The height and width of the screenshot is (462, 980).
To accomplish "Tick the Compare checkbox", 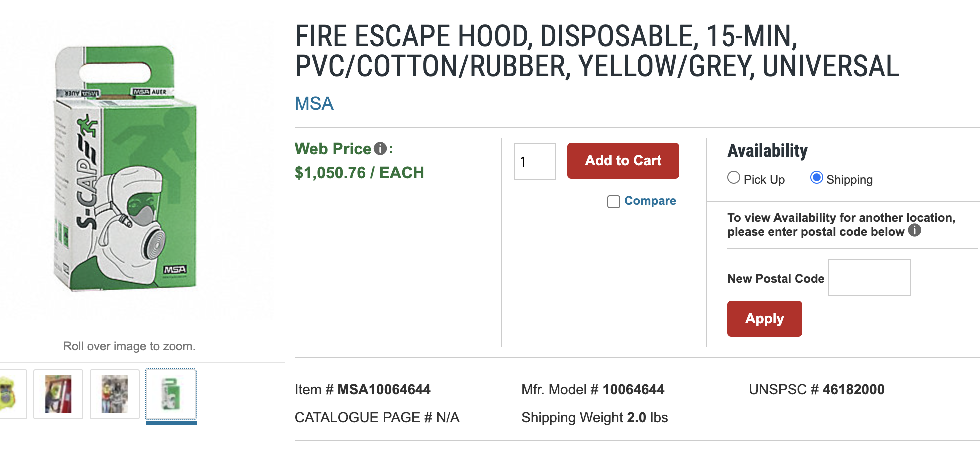I will 614,202.
